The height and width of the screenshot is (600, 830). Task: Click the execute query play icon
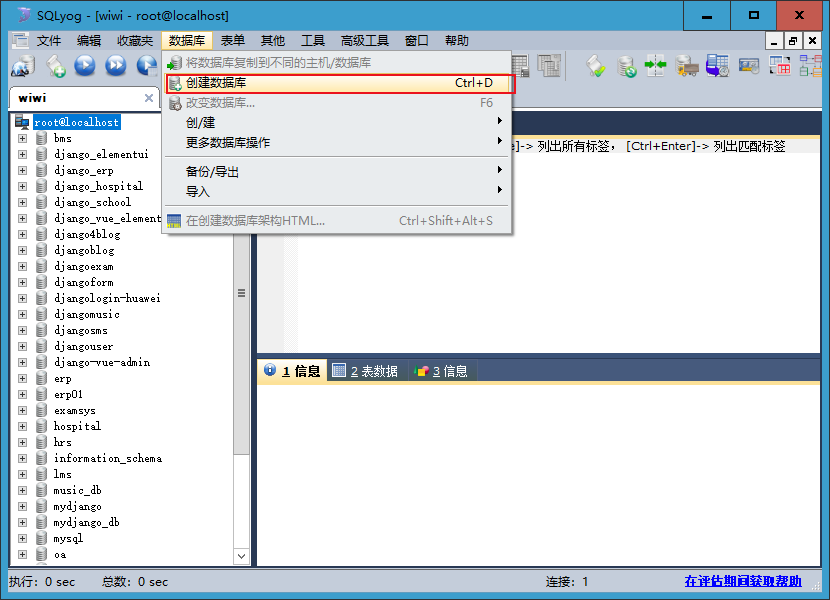tap(85, 66)
